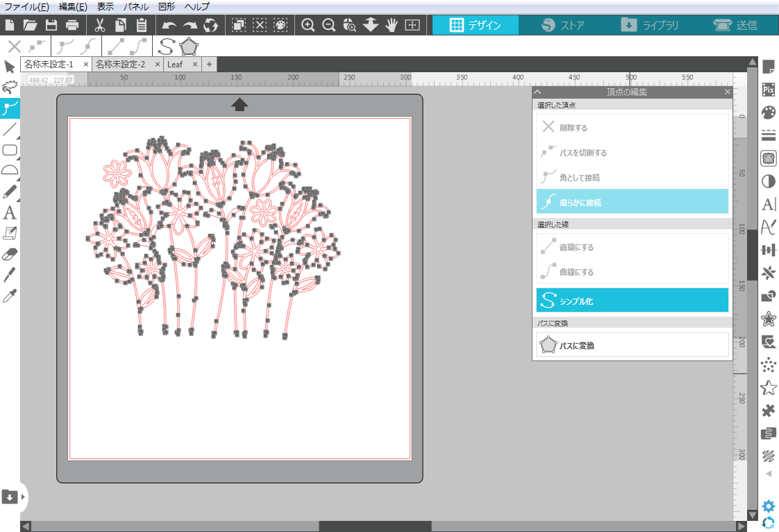This screenshot has width=779, height=532.
Task: Open the Fill Color palette panel
Action: coord(768,113)
